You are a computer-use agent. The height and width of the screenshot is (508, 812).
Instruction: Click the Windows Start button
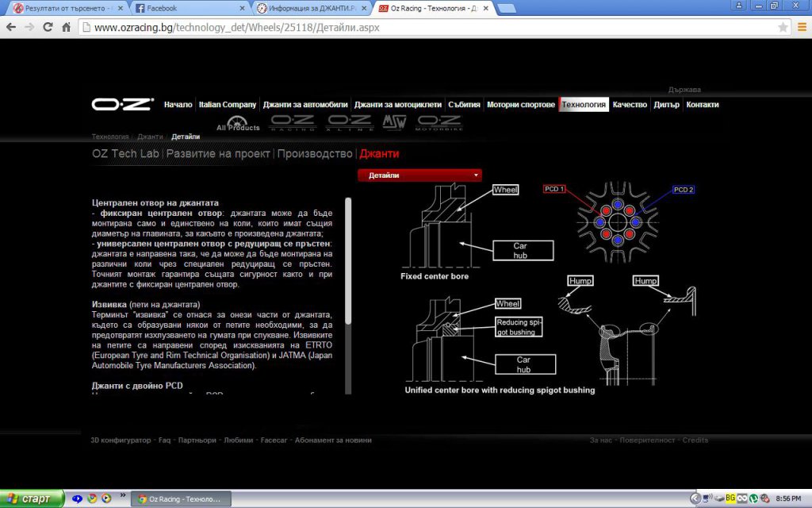(32, 498)
